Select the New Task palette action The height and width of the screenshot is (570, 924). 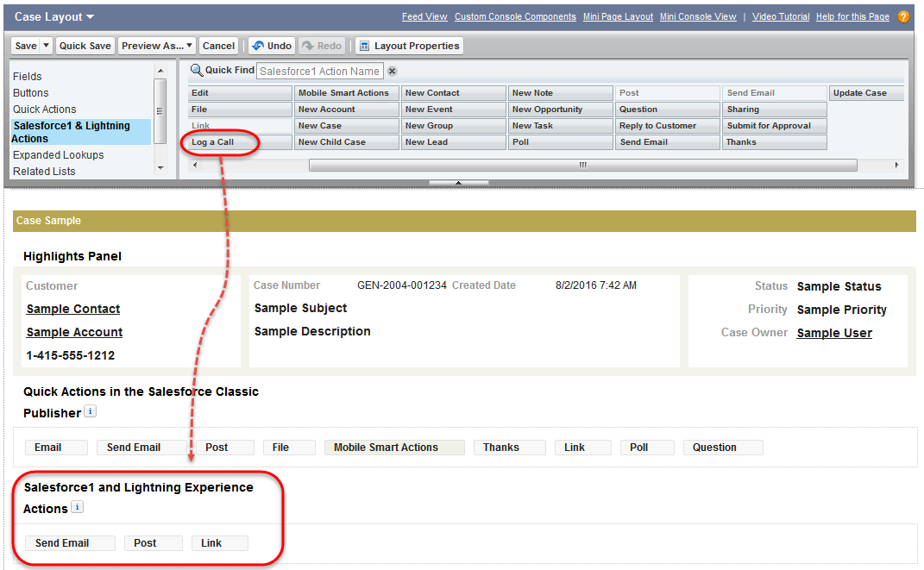pyautogui.click(x=561, y=126)
